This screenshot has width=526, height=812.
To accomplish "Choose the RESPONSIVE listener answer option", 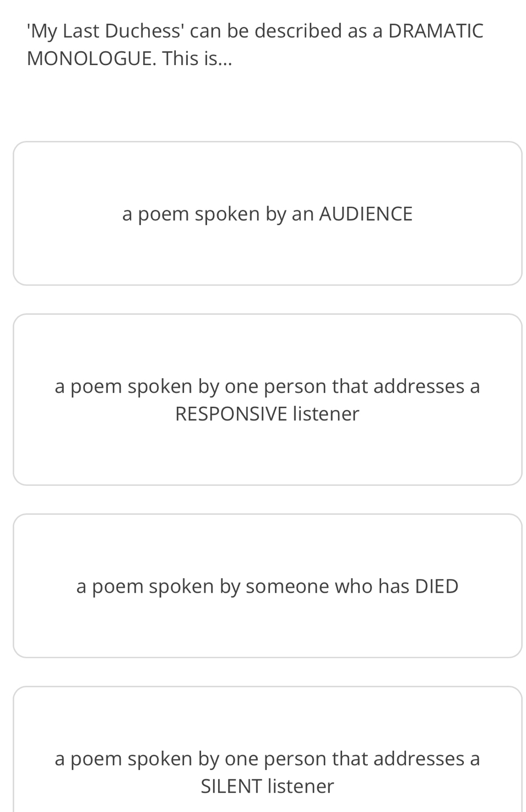I will (x=267, y=400).
